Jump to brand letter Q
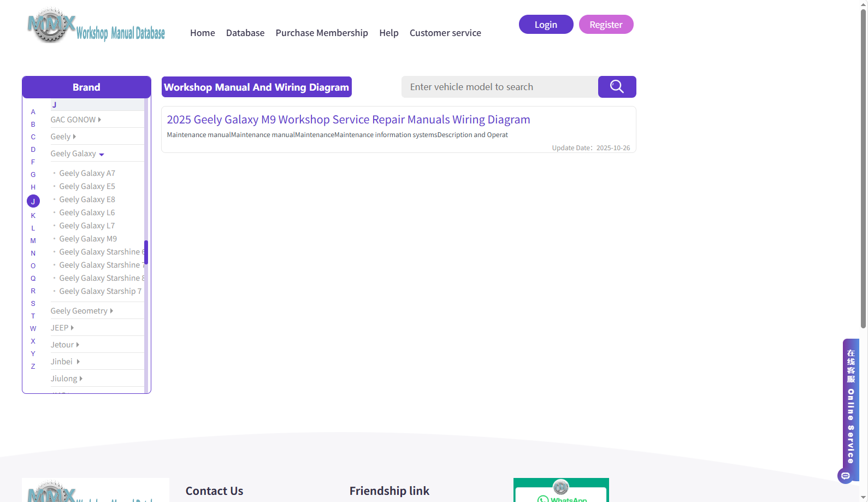 pyautogui.click(x=33, y=279)
